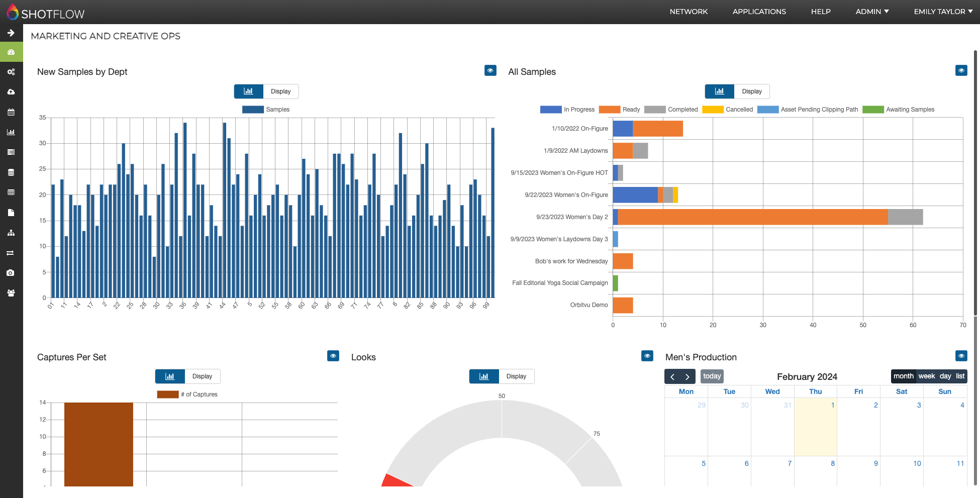Toggle the Samples legend series off
Viewport: 980px width, 498px height.
[266, 110]
